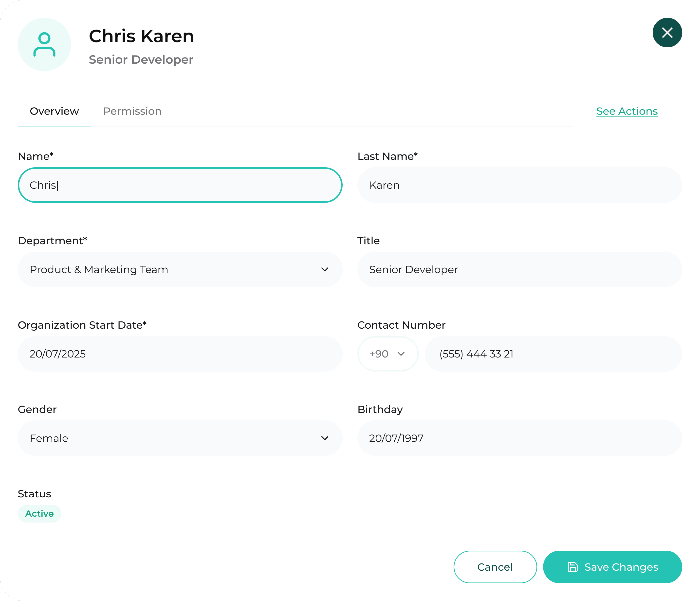Click the Last Name field Karen

click(x=519, y=185)
